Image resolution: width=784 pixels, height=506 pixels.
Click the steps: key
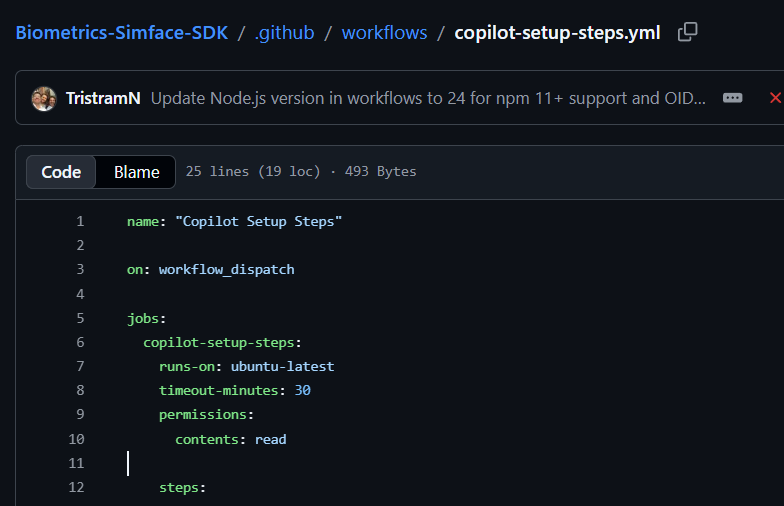click(182, 488)
